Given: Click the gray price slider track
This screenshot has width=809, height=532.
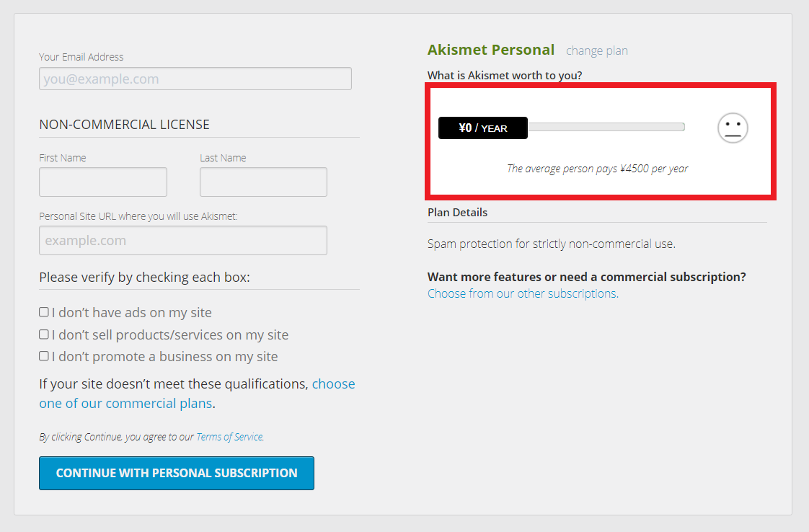Looking at the screenshot, I should click(x=607, y=127).
